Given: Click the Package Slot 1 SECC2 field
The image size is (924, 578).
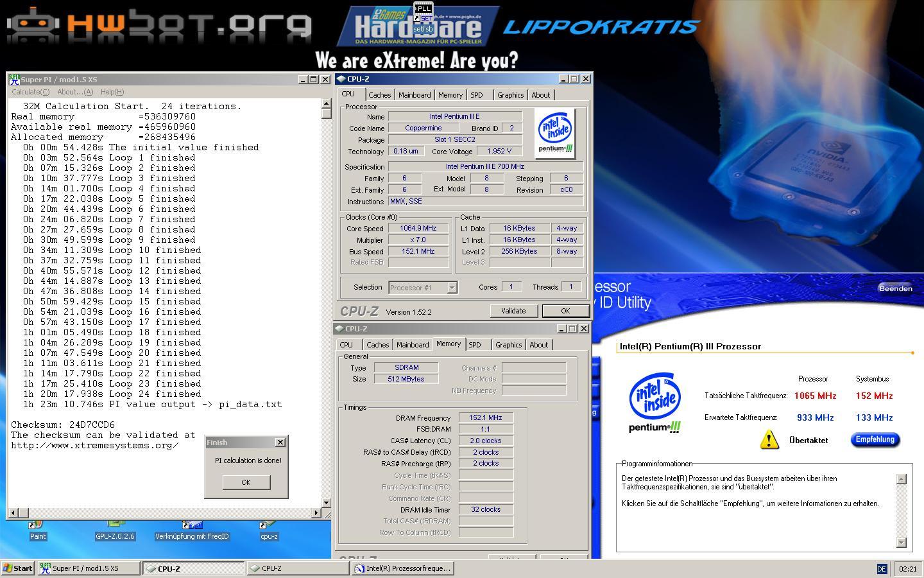Looking at the screenshot, I should [x=456, y=140].
